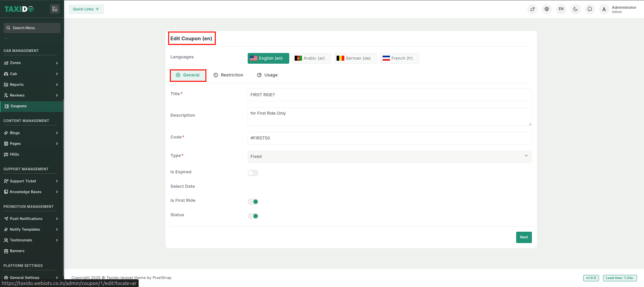The height and width of the screenshot is (287, 644).
Task: Expand Push Notifications menu
Action: [x=31, y=219]
